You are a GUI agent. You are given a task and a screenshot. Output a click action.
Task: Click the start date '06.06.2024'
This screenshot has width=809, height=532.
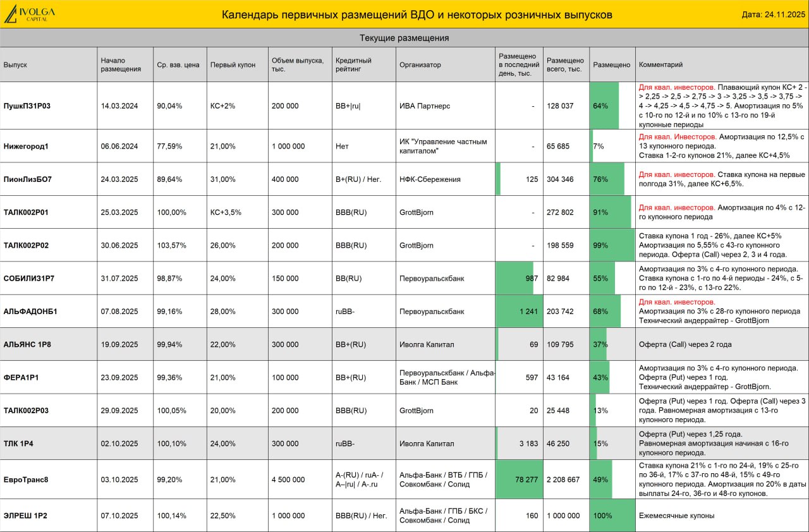pyautogui.click(x=119, y=147)
